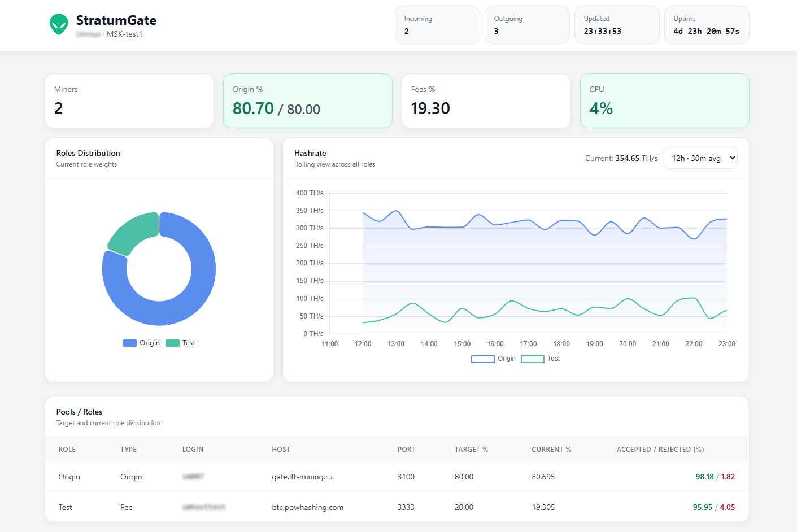Click the TARGET % column header
This screenshot has width=797, height=532.
(x=471, y=450)
